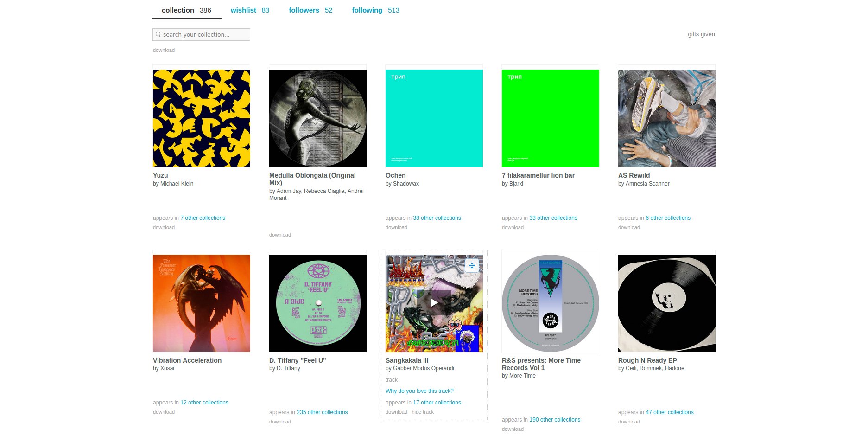Download Vibration Acceleration by Xosar

point(164,412)
